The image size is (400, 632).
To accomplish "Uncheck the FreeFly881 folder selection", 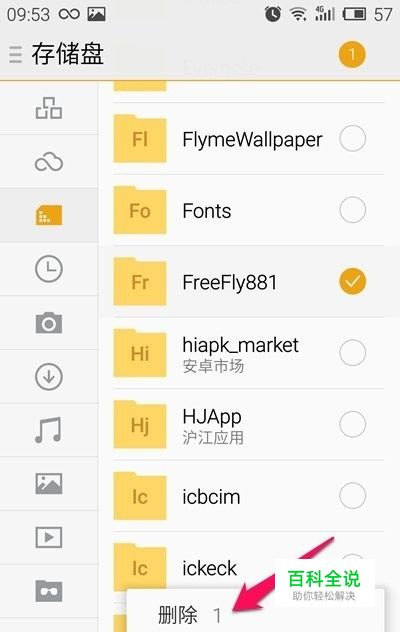I will coord(352,281).
